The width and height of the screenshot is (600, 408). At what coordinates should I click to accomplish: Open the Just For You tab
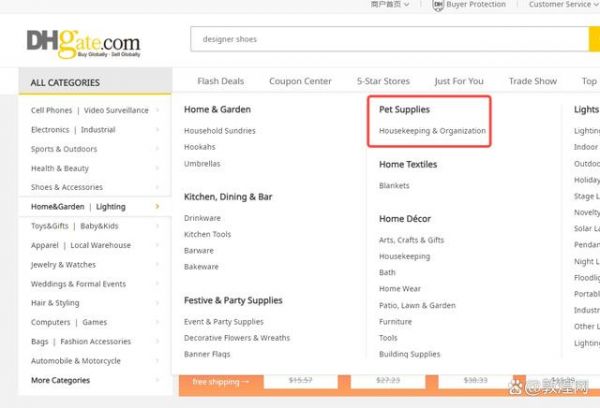pyautogui.click(x=459, y=81)
